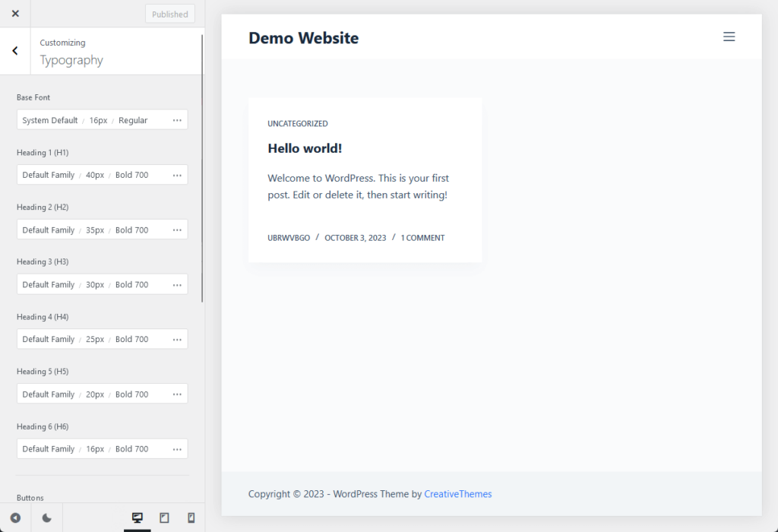Image resolution: width=778 pixels, height=532 pixels.
Task: Click the Heading 2 three-dots icon
Action: pos(177,230)
